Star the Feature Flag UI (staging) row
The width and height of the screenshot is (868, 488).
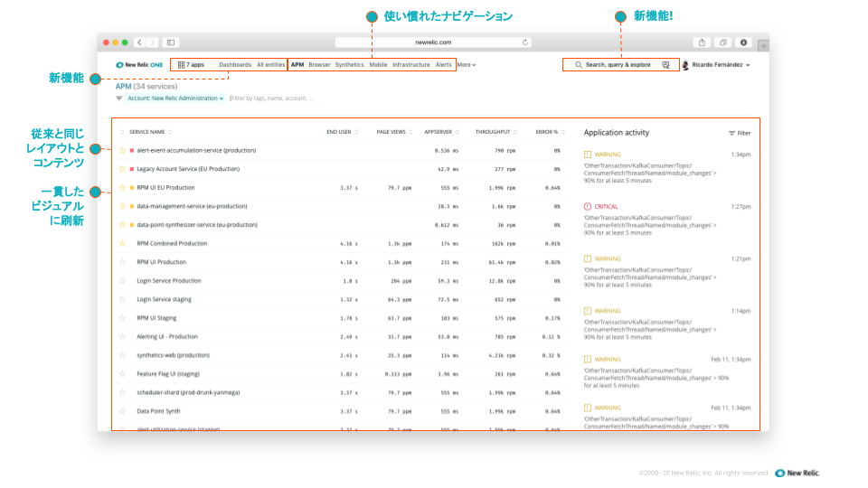(x=122, y=374)
